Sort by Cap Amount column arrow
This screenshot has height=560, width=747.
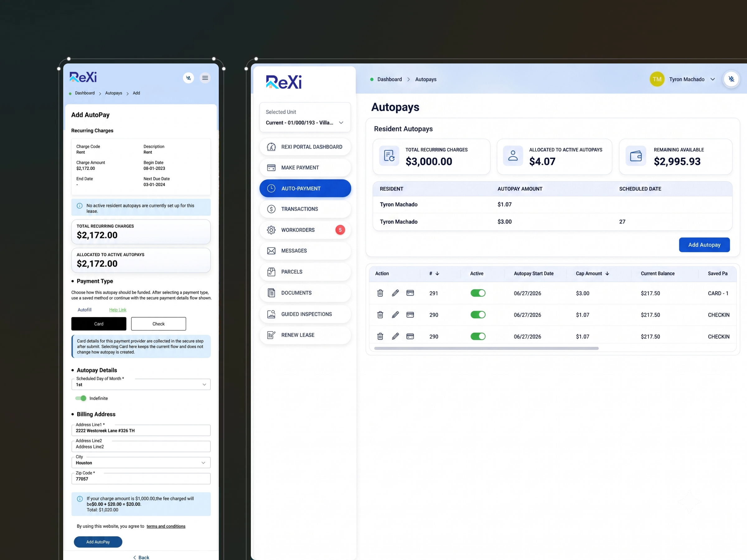pos(607,273)
